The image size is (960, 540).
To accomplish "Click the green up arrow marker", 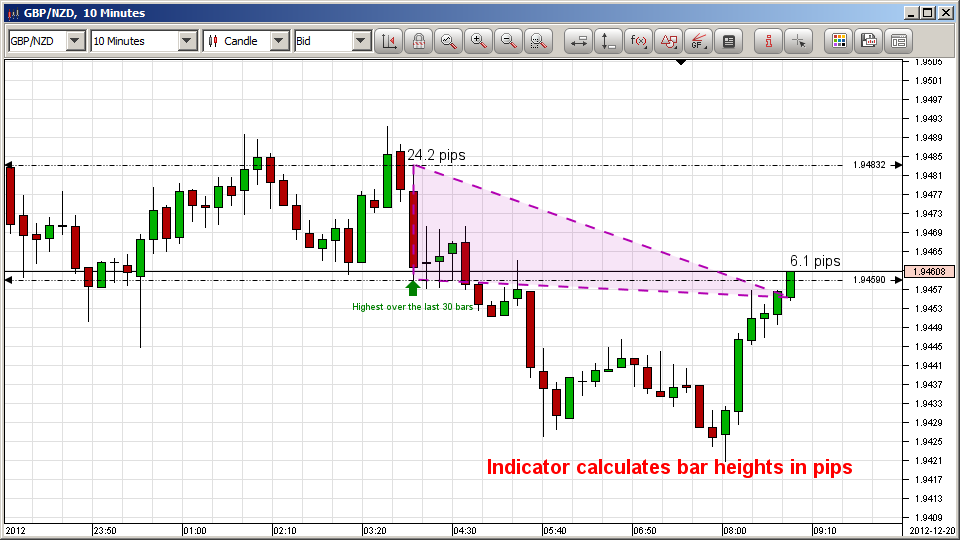I will [413, 288].
